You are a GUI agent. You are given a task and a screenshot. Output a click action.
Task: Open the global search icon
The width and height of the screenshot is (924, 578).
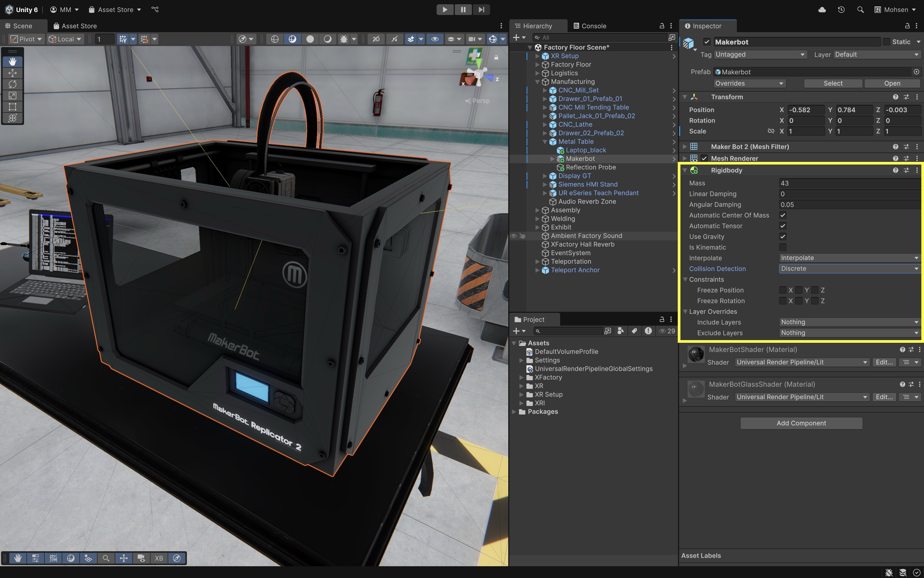(860, 10)
